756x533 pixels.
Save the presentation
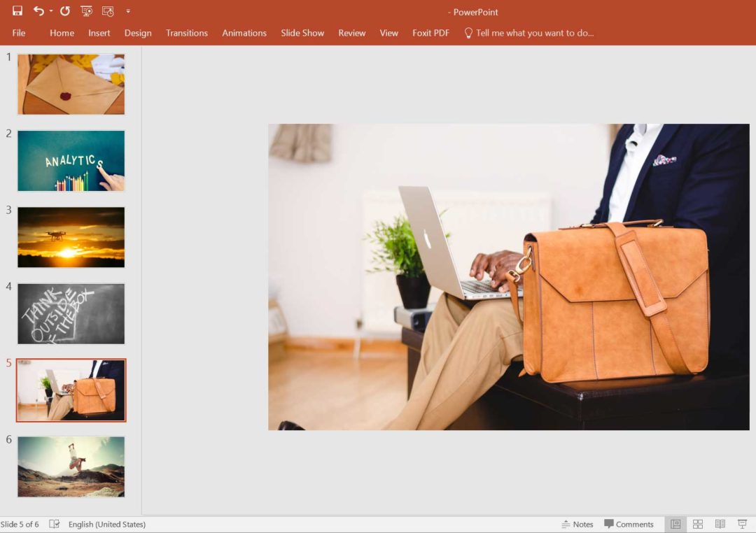[15, 10]
